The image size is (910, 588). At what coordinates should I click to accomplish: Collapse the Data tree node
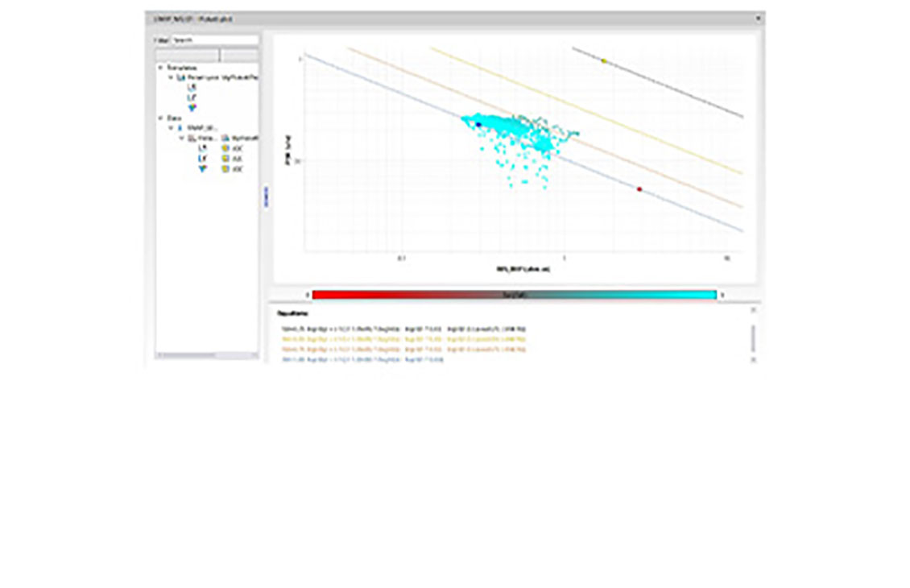(161, 118)
